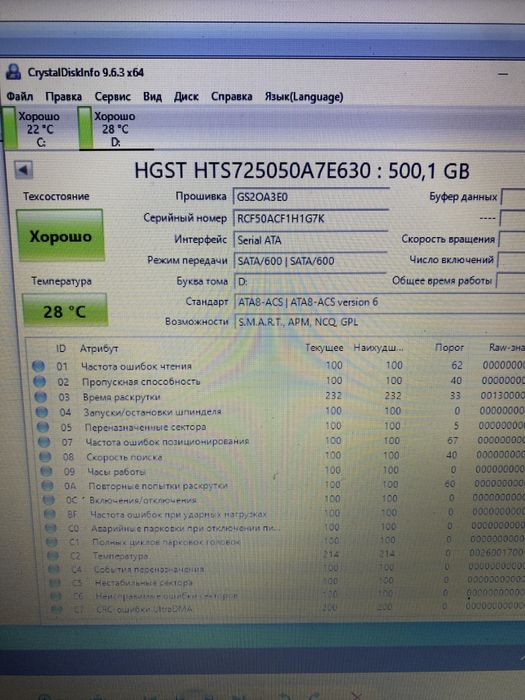The image size is (525, 700).
Task: Click the green Хорошо health status button
Action: (60, 235)
